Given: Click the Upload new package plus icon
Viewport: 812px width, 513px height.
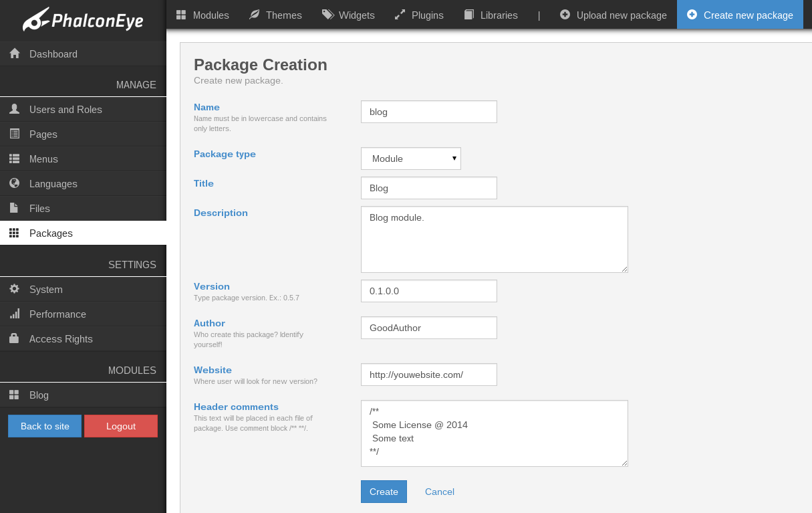Looking at the screenshot, I should (565, 15).
